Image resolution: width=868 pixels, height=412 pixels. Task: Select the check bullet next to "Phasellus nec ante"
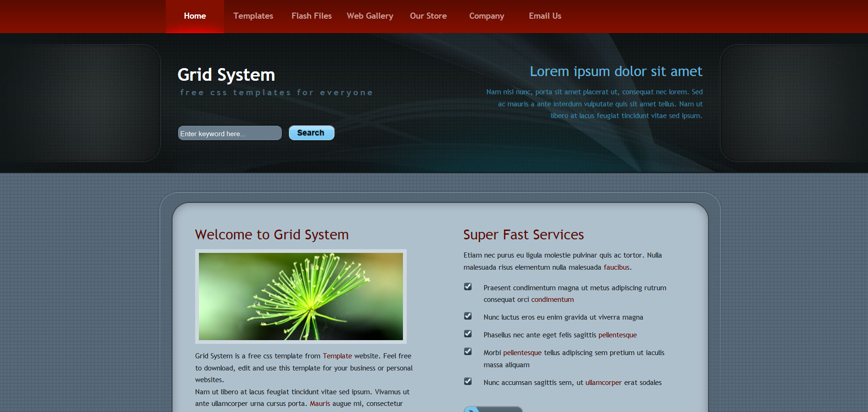point(467,334)
